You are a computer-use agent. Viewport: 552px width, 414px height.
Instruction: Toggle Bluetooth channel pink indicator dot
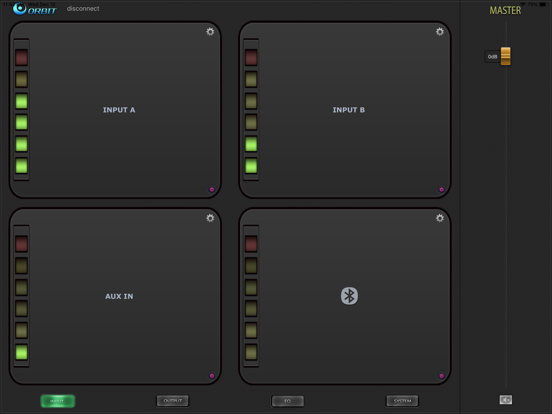(441, 376)
